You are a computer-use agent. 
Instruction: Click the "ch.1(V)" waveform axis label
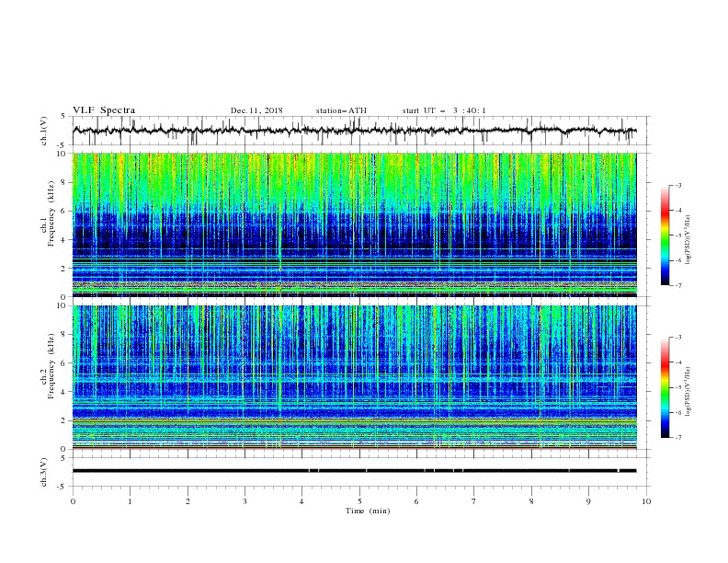(x=44, y=131)
